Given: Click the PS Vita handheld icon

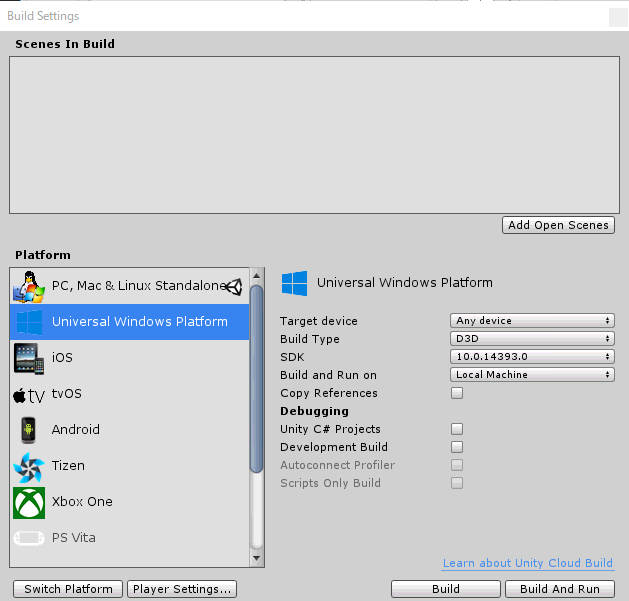Looking at the screenshot, I should pos(29,538).
